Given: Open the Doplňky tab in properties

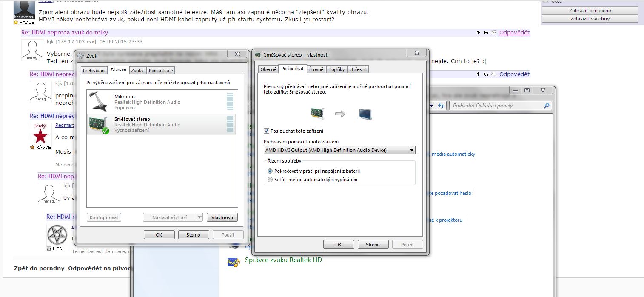Looking at the screenshot, I should 336,69.
